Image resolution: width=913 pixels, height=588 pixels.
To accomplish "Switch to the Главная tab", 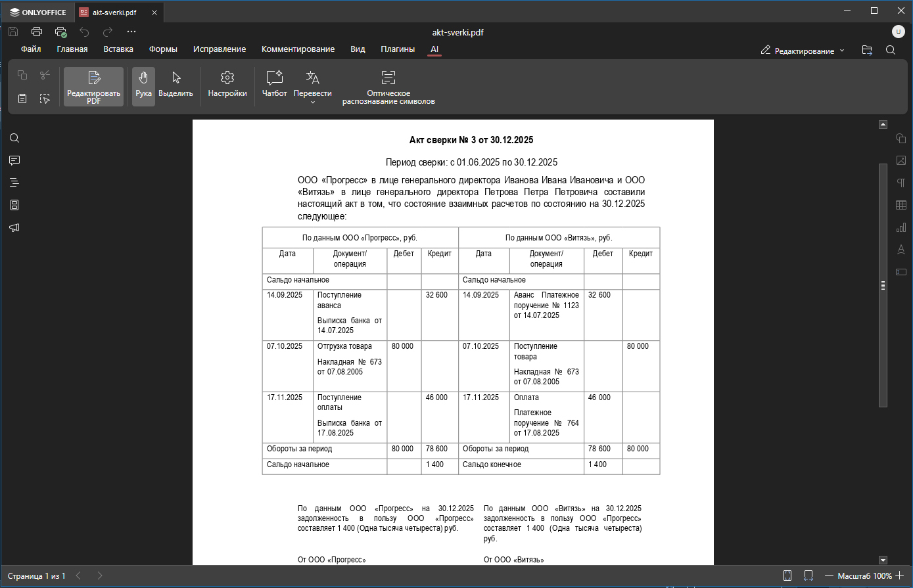I will coord(72,49).
